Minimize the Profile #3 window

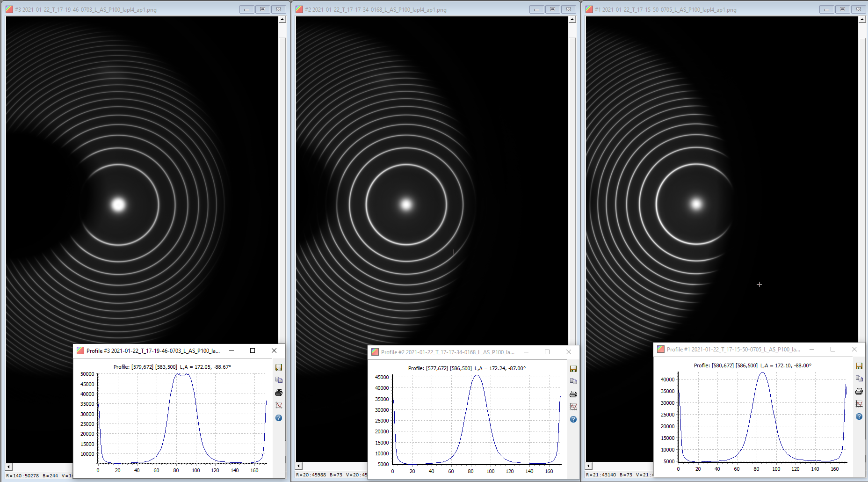[231, 351]
